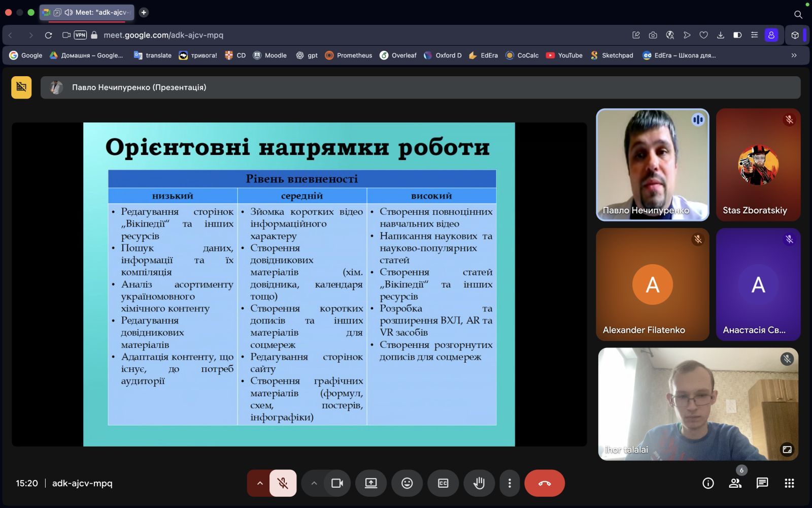The height and width of the screenshot is (508, 812).
Task: Open the YouTube bookmark
Action: [564, 55]
